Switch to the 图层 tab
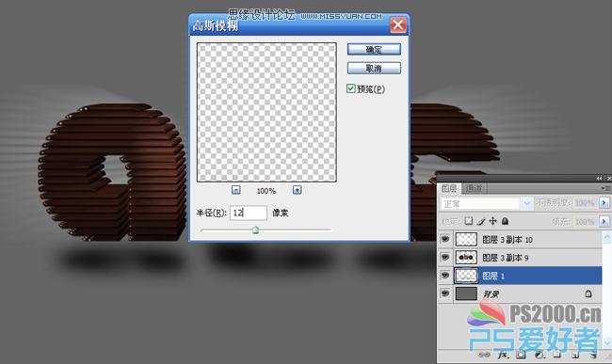 449,189
